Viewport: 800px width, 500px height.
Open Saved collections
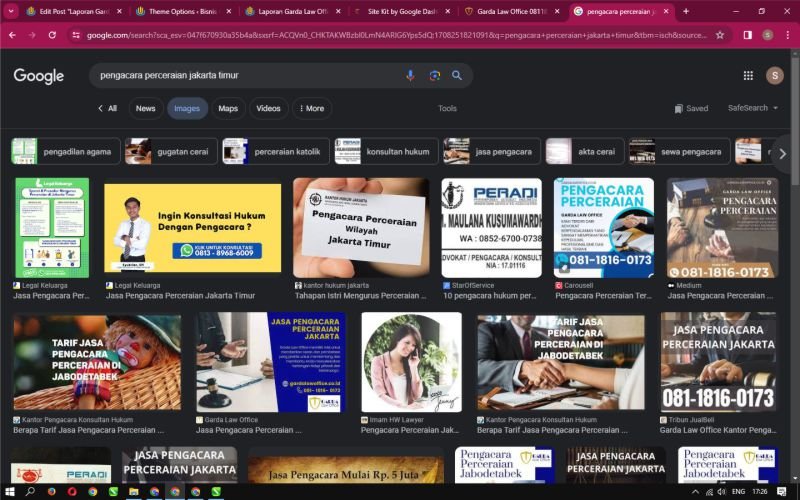pos(691,108)
